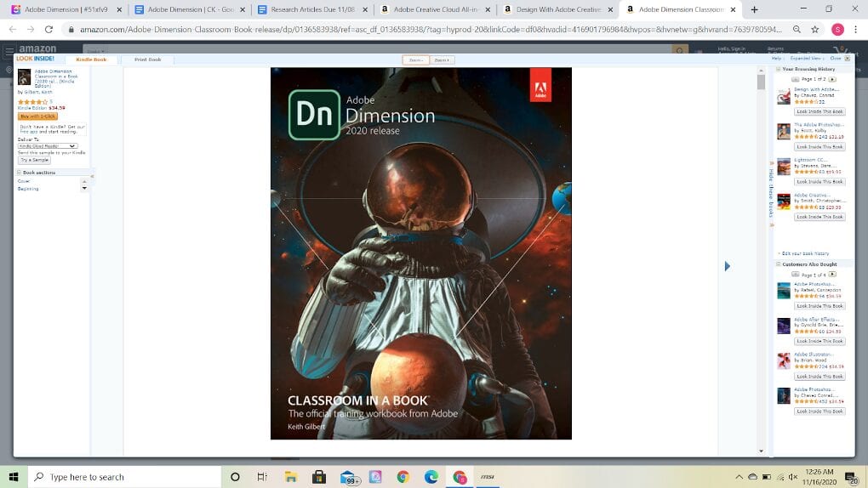The height and width of the screenshot is (488, 868).
Task: Open File Explorer from taskbar
Action: (291, 477)
